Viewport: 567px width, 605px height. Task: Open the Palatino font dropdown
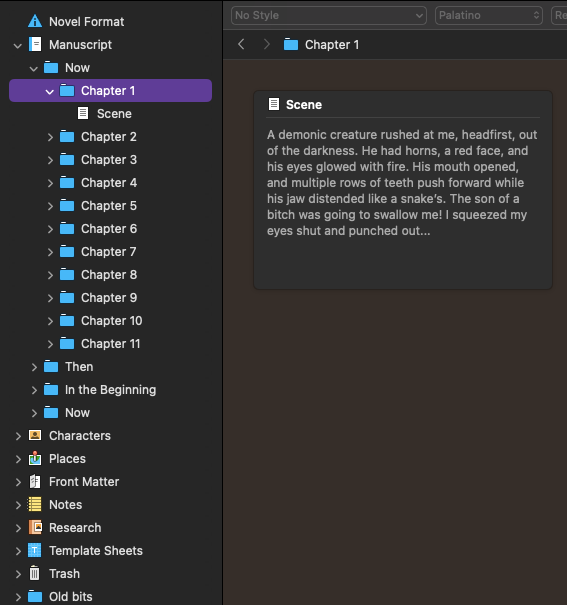489,15
